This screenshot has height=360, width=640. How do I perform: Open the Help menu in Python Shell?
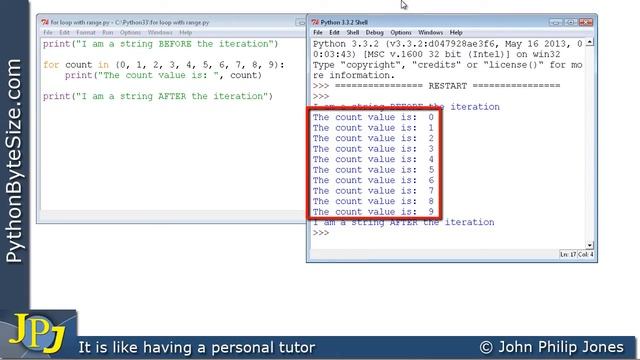pos(456,32)
